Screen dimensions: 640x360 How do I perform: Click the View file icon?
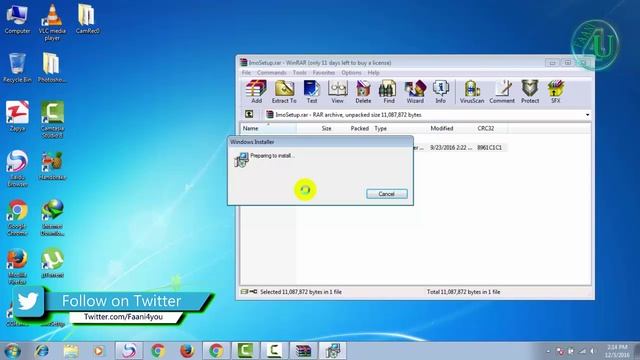click(x=338, y=91)
